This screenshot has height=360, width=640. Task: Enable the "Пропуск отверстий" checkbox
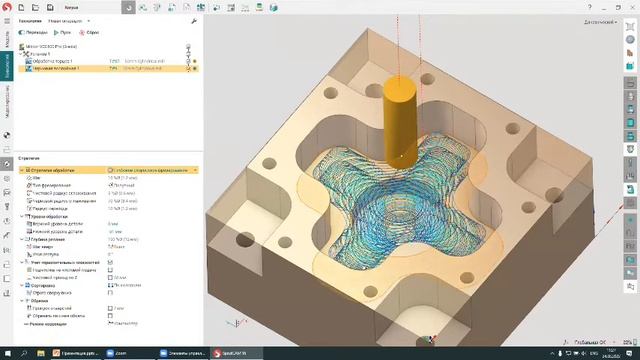110,308
